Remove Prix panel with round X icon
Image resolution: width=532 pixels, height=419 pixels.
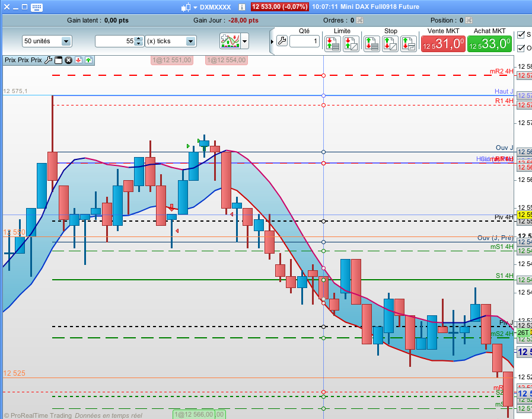click(69, 60)
